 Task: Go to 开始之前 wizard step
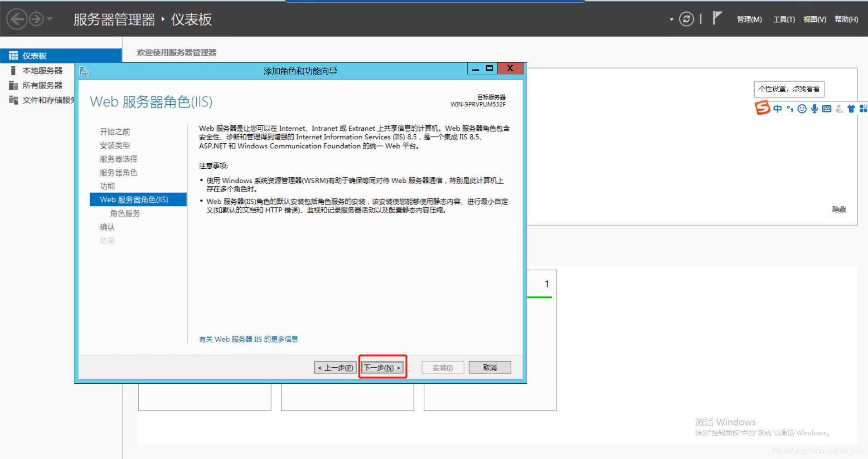coord(115,132)
